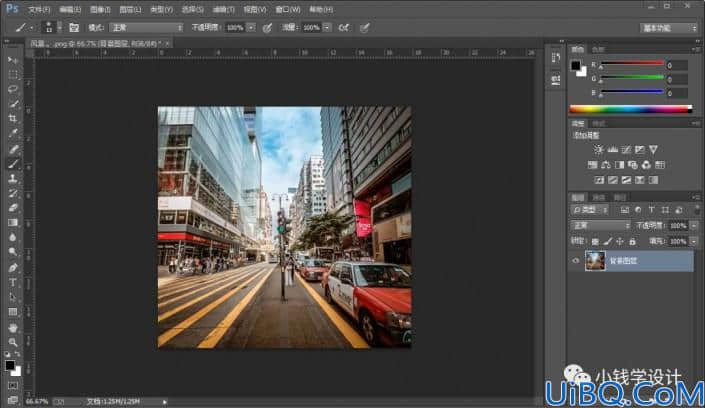Screen dimensions: 705x408
Task: Select the Eyedropper tool
Action: coord(13,134)
